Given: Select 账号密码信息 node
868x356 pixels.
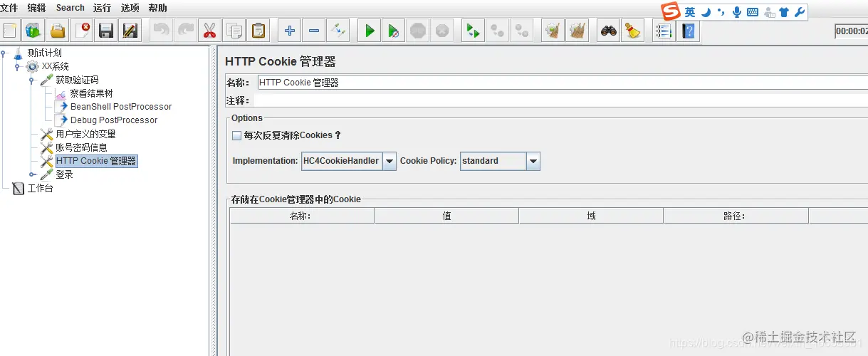Looking at the screenshot, I should 81,147.
